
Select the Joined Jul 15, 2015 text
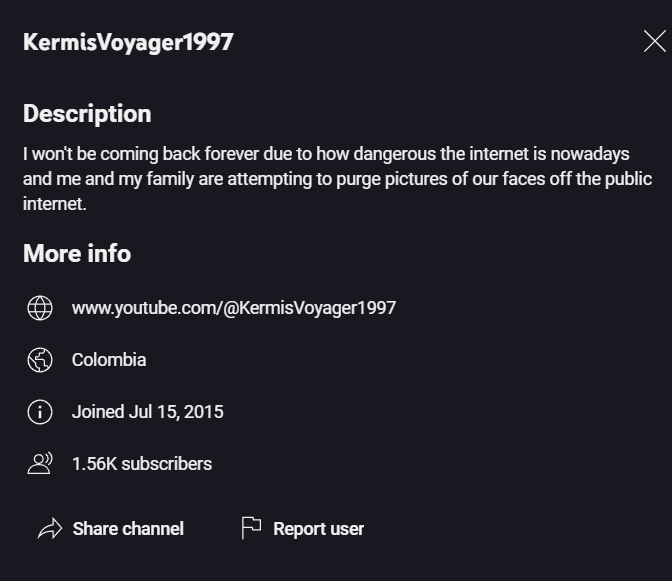click(x=147, y=412)
